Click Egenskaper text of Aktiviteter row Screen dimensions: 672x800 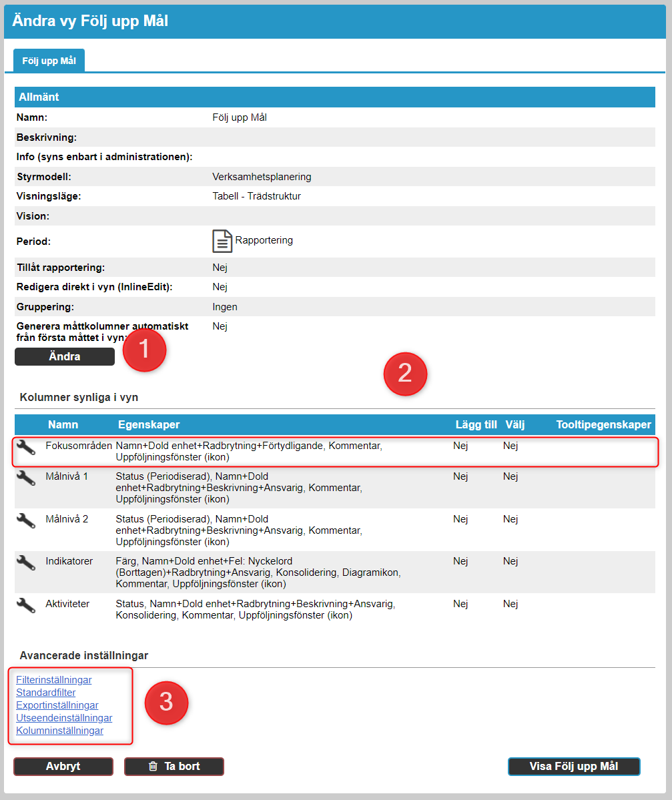click(x=256, y=609)
